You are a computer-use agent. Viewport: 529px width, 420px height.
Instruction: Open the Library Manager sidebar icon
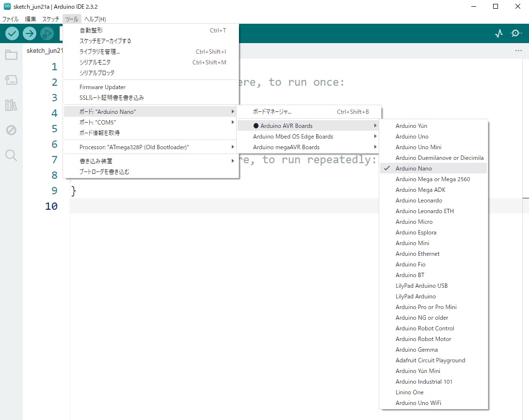coord(11,105)
